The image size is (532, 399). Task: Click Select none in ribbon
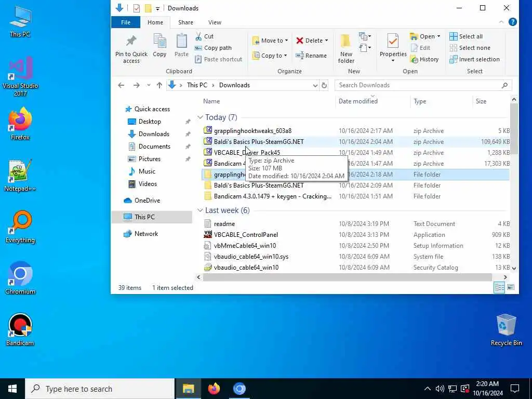click(470, 48)
